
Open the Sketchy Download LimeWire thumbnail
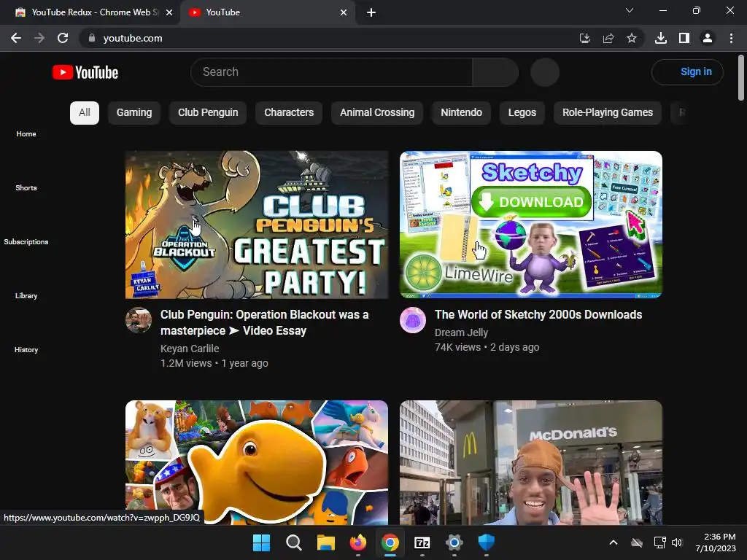pos(531,225)
